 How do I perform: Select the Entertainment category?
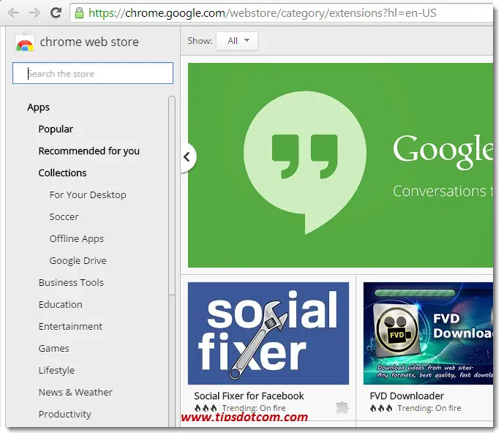pos(70,327)
